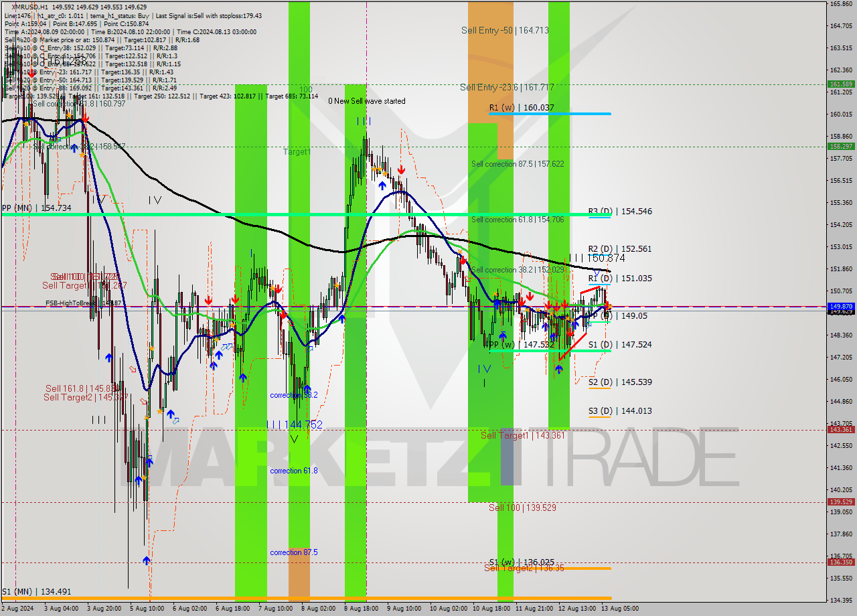Click '5 Aug 10:00' on the time axis
The width and height of the screenshot is (857, 616).
147,609
